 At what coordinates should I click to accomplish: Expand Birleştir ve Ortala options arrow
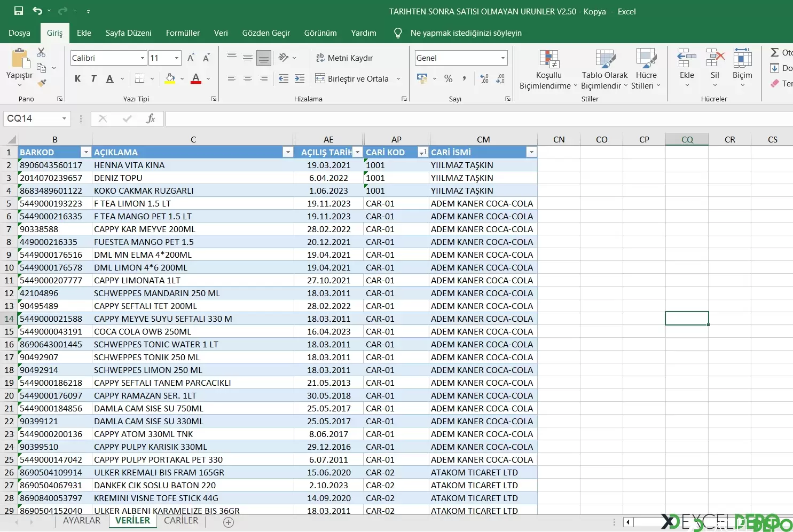pos(398,78)
